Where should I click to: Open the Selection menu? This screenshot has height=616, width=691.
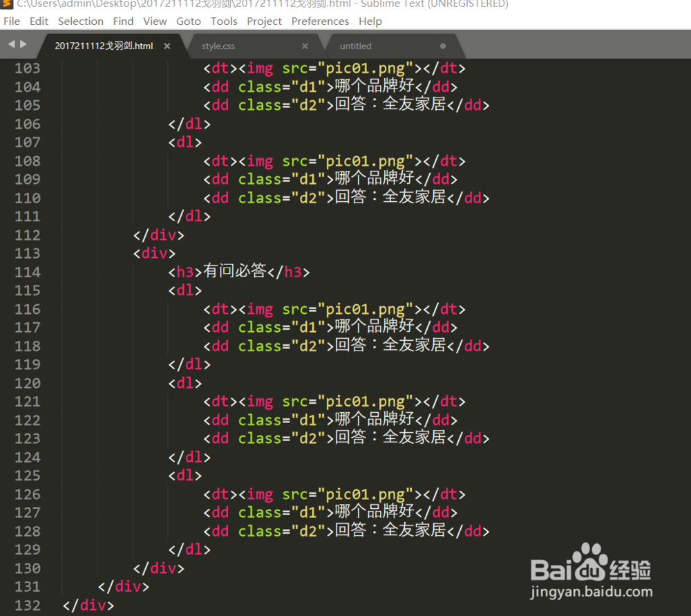pos(81,21)
